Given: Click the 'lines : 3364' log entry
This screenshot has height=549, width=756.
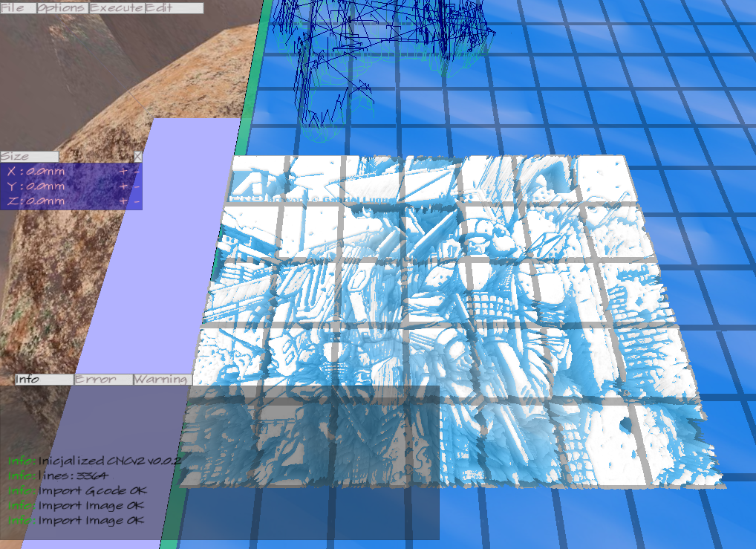Looking at the screenshot, I should click(58, 476).
